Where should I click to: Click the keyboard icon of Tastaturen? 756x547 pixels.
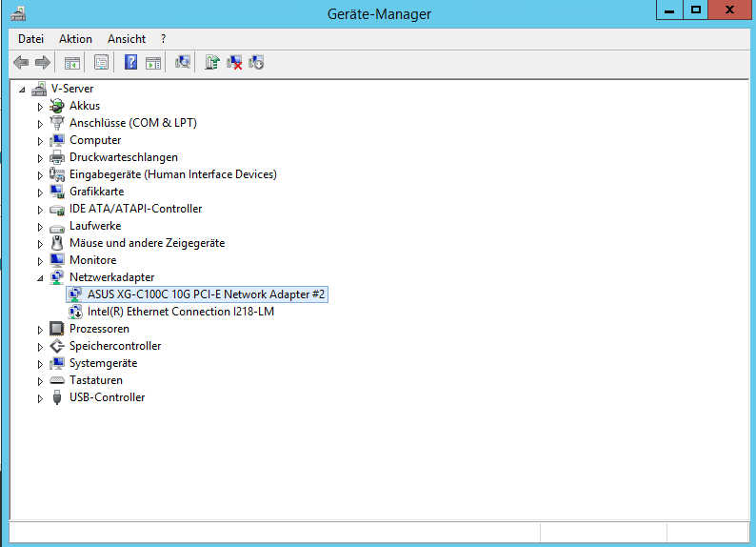point(57,380)
